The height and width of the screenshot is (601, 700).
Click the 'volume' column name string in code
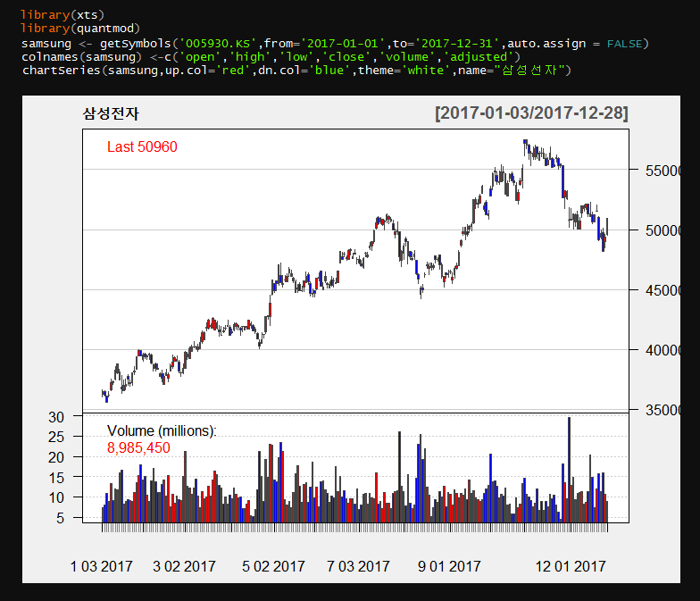coord(407,57)
